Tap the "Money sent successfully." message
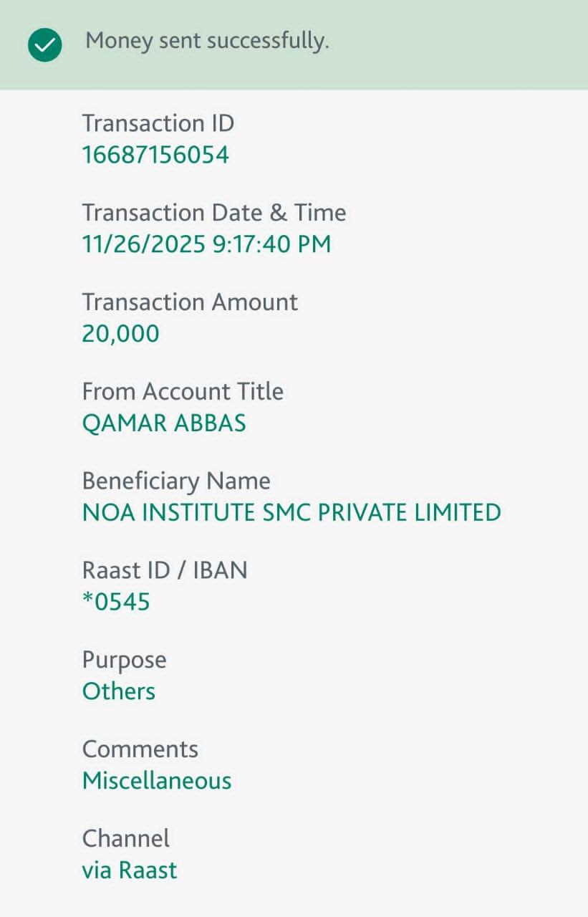Image resolution: width=588 pixels, height=917 pixels. [207, 42]
